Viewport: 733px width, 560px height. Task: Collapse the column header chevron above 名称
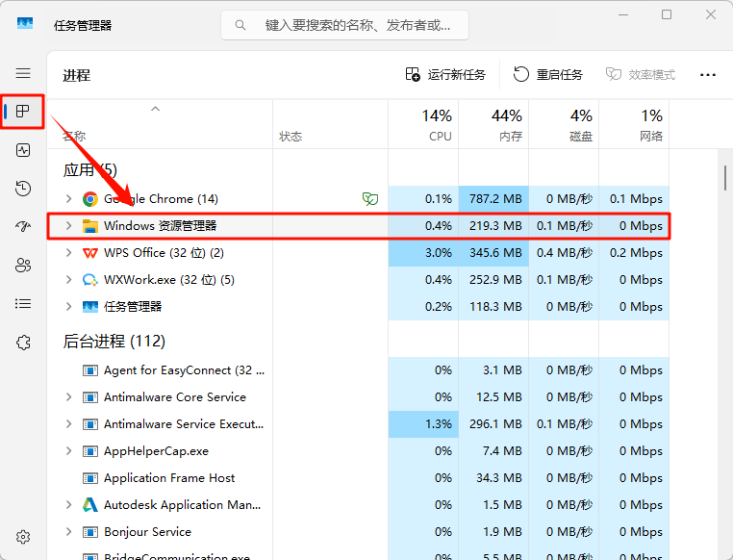[x=156, y=110]
